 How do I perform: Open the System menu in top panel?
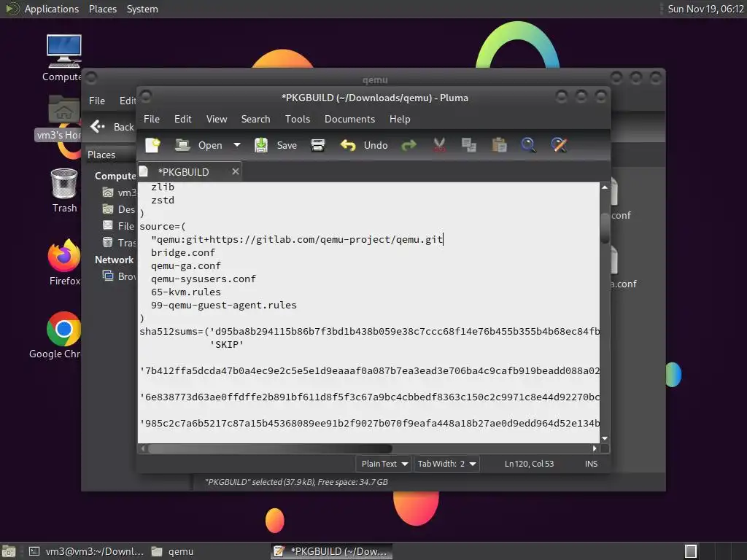[x=142, y=9]
